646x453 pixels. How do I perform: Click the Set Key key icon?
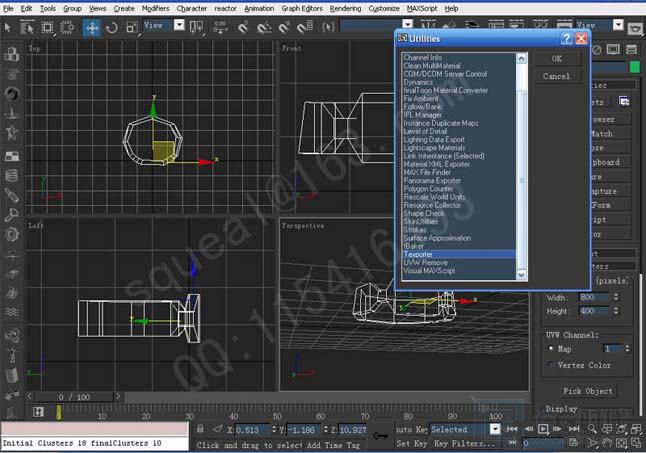click(381, 435)
